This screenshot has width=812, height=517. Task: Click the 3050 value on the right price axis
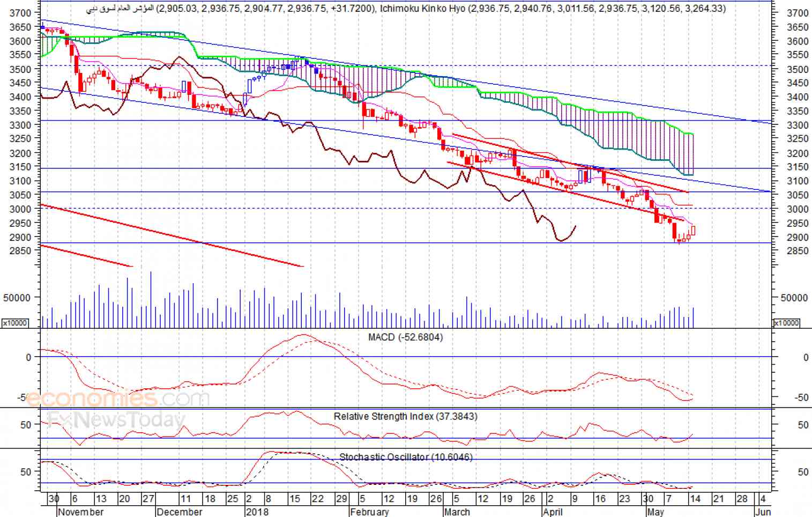pos(797,195)
